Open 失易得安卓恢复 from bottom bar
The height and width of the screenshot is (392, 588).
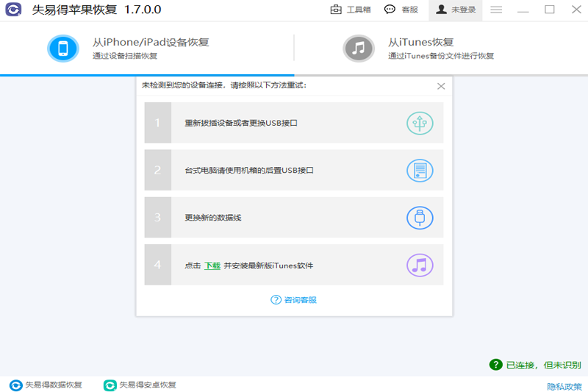pyautogui.click(x=140, y=385)
